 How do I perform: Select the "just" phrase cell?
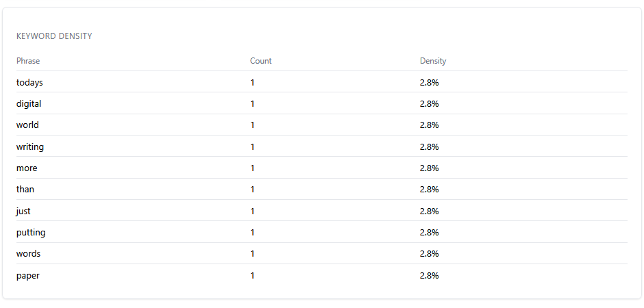coord(23,211)
